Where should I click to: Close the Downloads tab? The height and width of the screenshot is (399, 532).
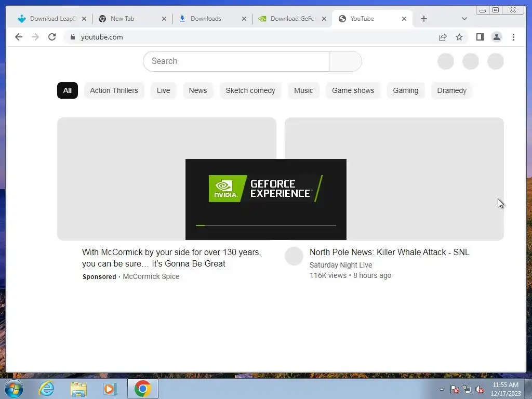(244, 19)
